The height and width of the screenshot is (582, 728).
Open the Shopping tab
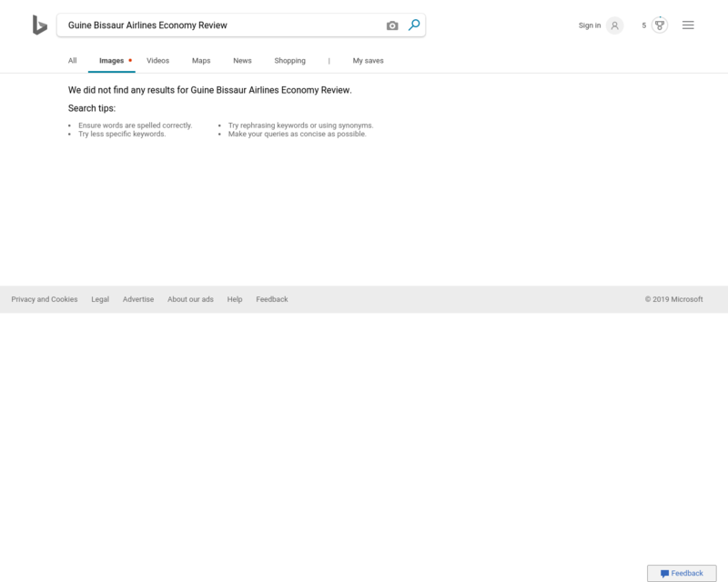289,61
